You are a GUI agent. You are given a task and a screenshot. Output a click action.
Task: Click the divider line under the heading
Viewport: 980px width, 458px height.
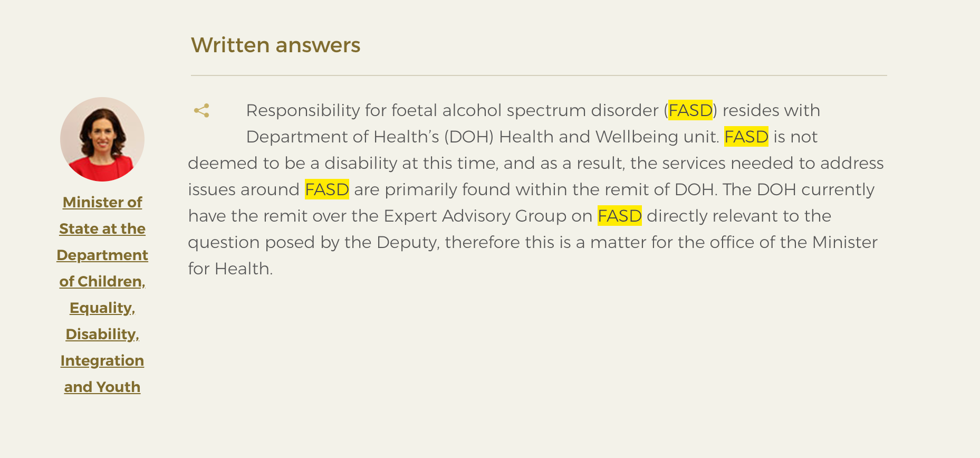point(539,75)
